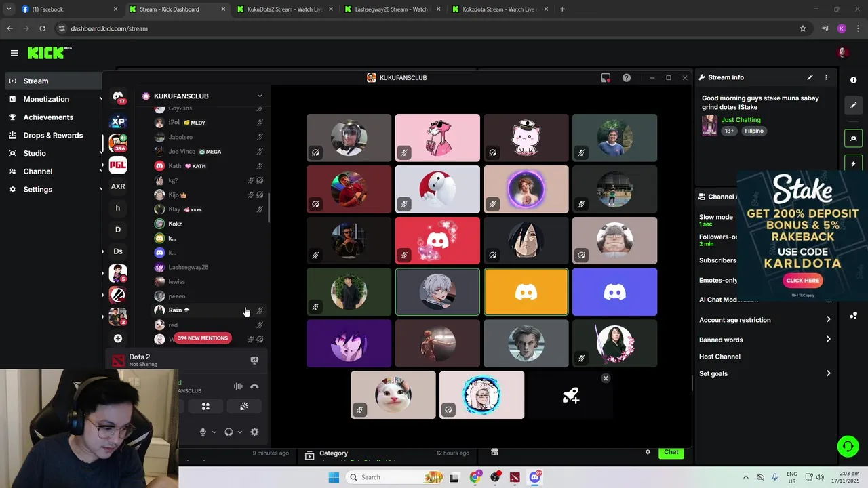Open Drops & Rewards in sidebar

tap(53, 135)
